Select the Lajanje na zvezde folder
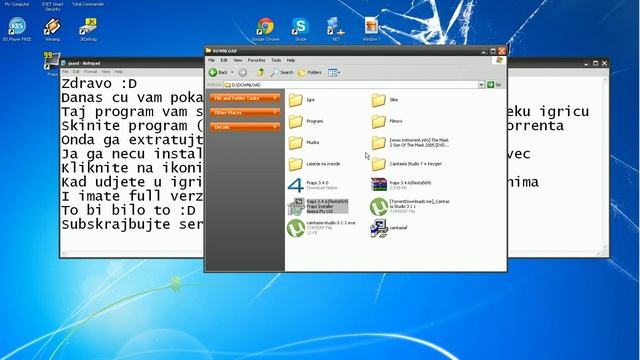The width and height of the screenshot is (640, 360). click(x=314, y=164)
